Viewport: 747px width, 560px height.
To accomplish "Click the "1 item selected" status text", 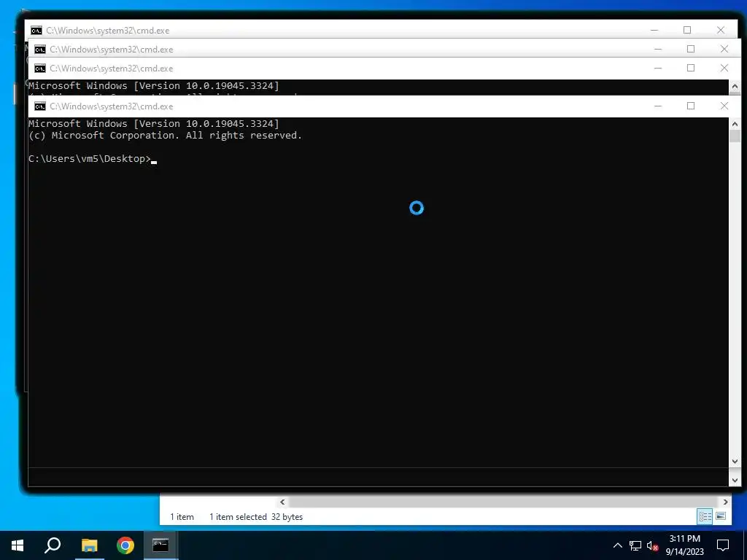I will 239,517.
